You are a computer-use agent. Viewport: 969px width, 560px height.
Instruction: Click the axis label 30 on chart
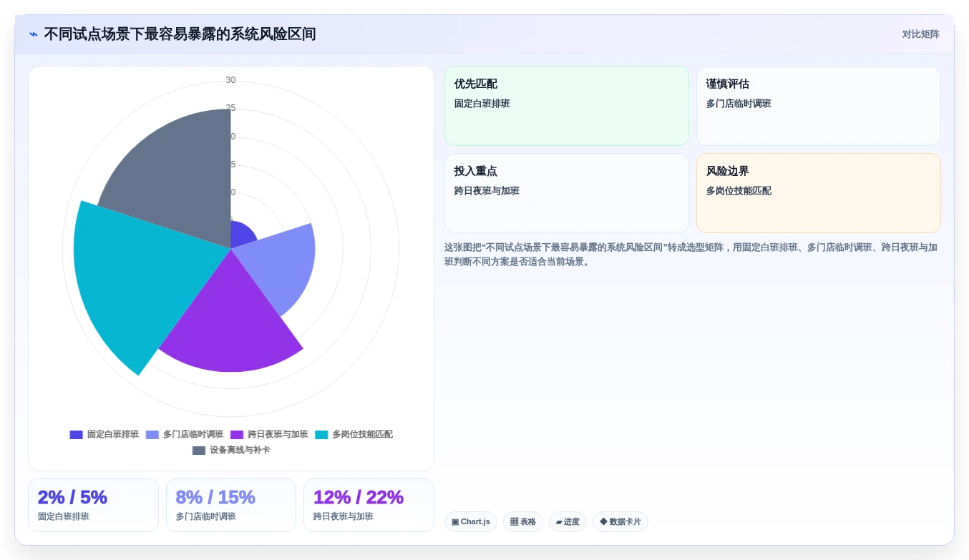click(230, 80)
